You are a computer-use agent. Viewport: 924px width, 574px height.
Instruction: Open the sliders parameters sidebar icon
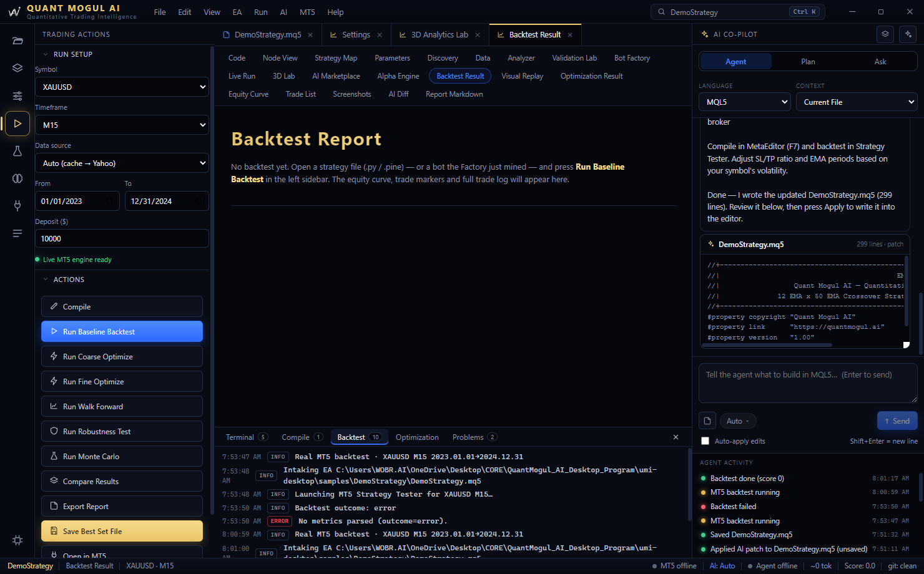tap(17, 96)
